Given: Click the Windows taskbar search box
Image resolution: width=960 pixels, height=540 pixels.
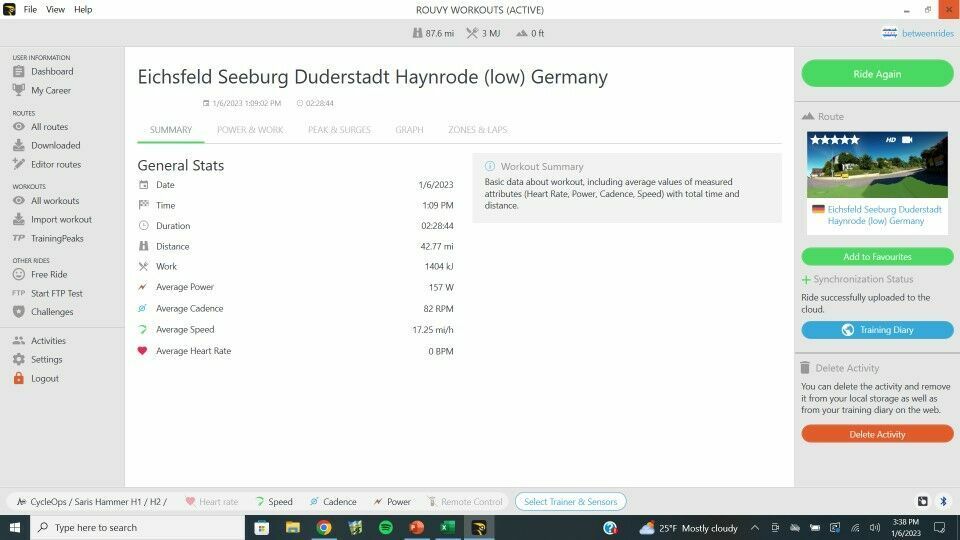Looking at the screenshot, I should pos(138,527).
